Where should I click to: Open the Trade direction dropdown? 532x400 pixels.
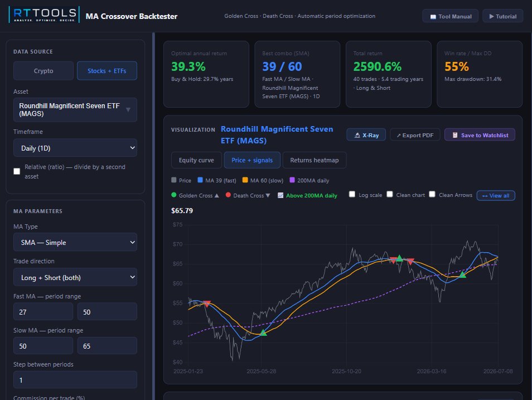tap(75, 277)
